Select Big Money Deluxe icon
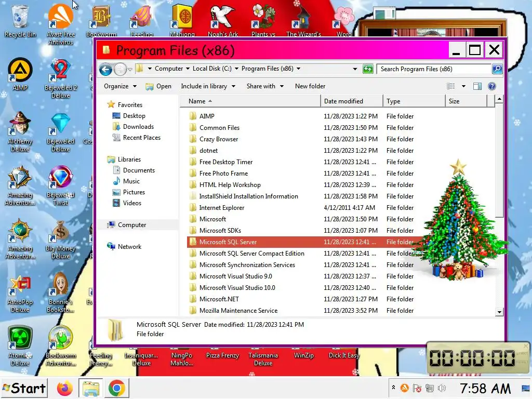 [60, 239]
